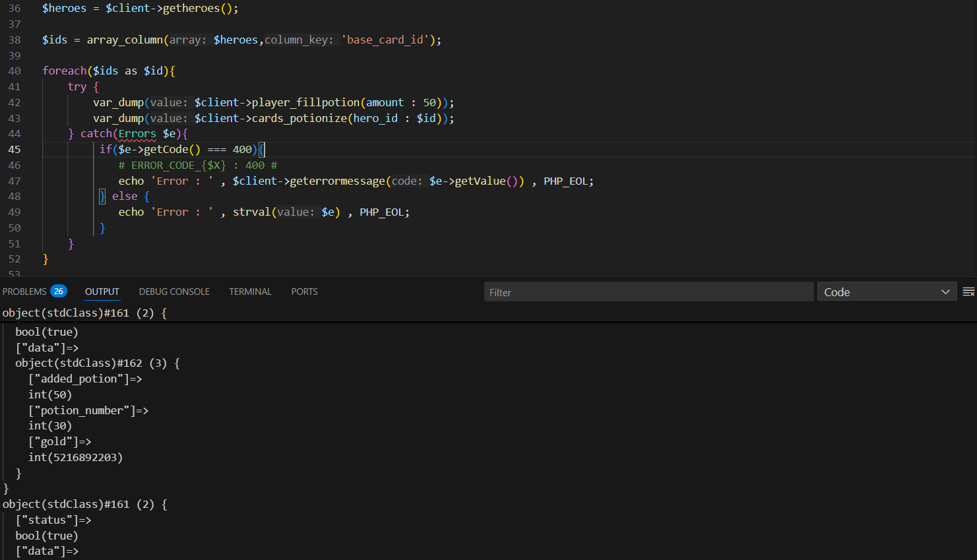Image resolution: width=977 pixels, height=560 pixels.
Task: Open the DEBUG CONSOLE tab
Action: 174,292
